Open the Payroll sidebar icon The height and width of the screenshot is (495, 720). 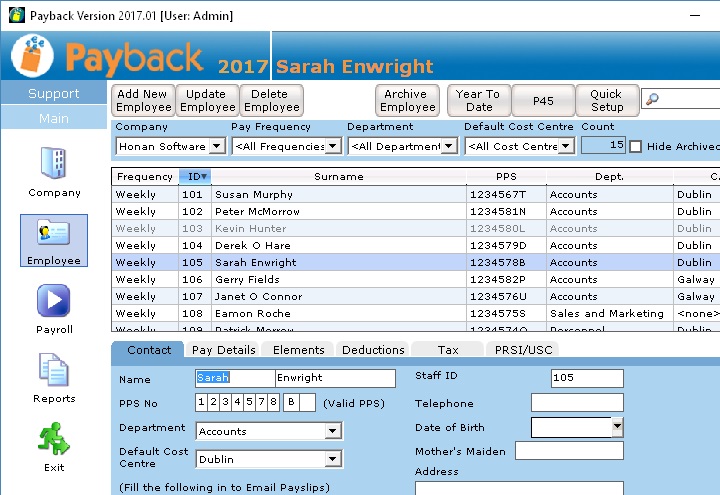[54, 302]
